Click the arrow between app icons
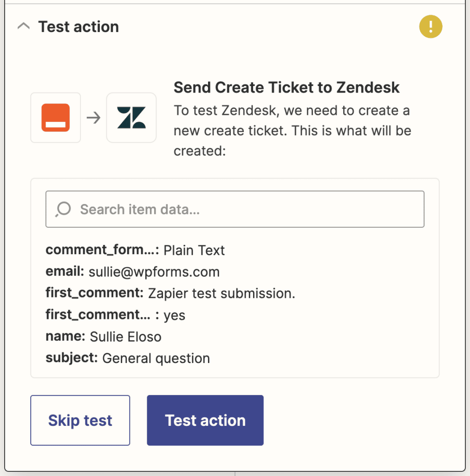The image size is (470, 476). click(93, 118)
